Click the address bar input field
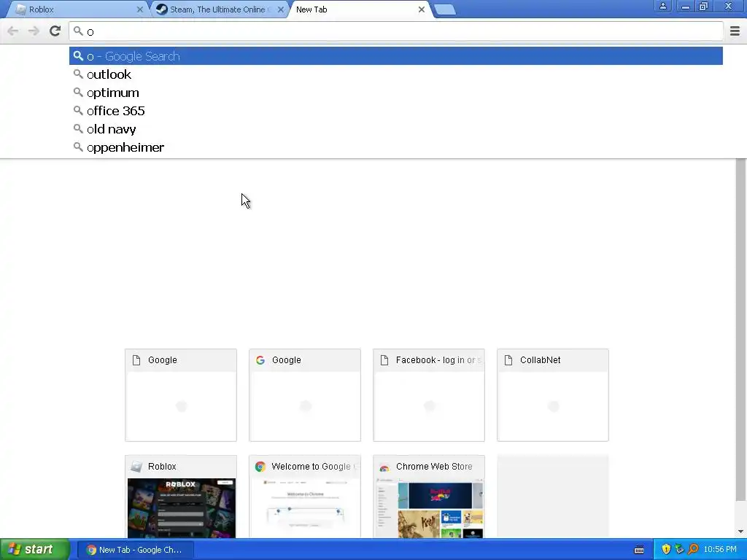This screenshot has width=747, height=560. (396, 31)
